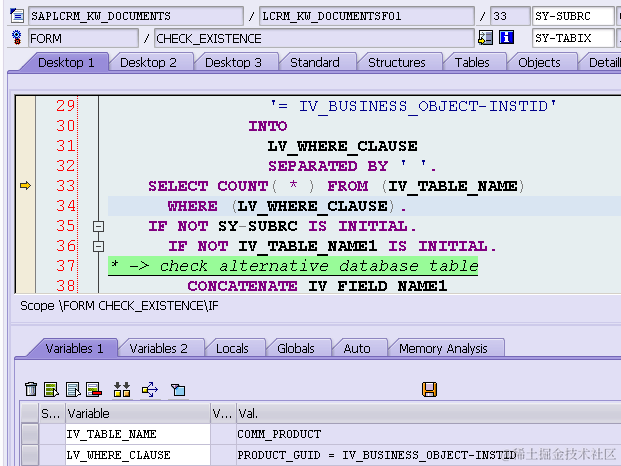Select the Variables 2 tab
Image resolution: width=621 pixels, height=466 pixels.
coord(158,348)
